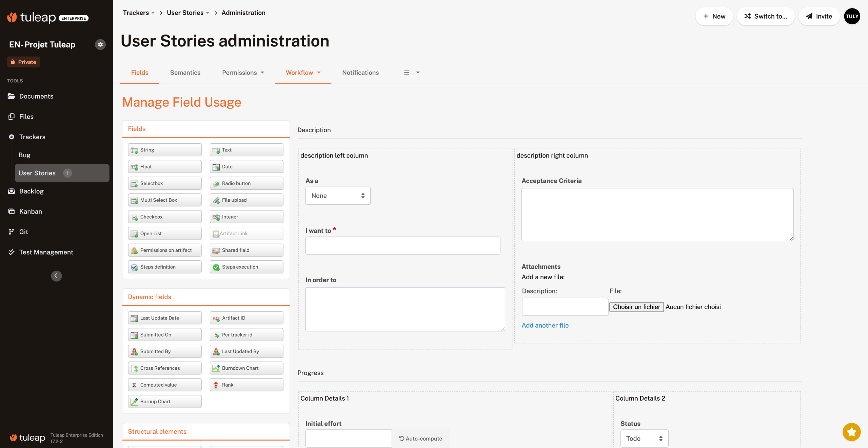
Task: Switch to the Semantics tab
Action: pos(185,73)
